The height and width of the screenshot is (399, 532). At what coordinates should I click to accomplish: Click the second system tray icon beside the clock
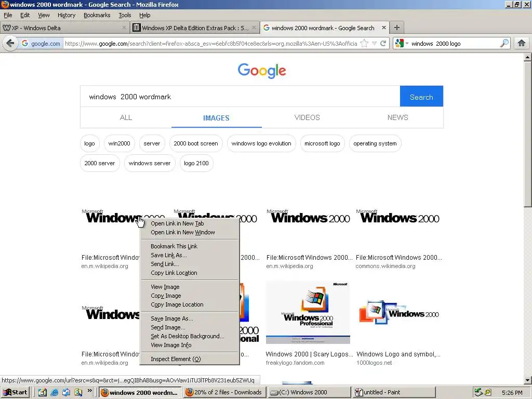(x=488, y=392)
